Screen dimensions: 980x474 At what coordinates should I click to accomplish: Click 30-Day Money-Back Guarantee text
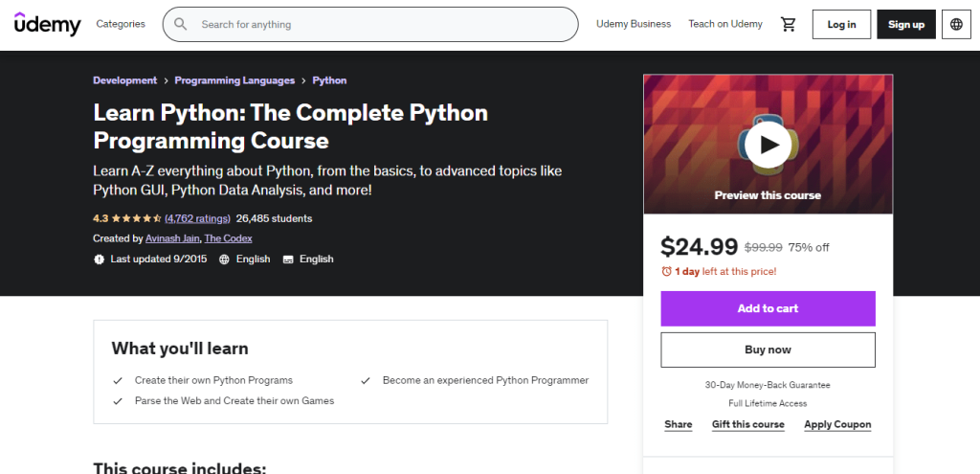click(x=768, y=385)
